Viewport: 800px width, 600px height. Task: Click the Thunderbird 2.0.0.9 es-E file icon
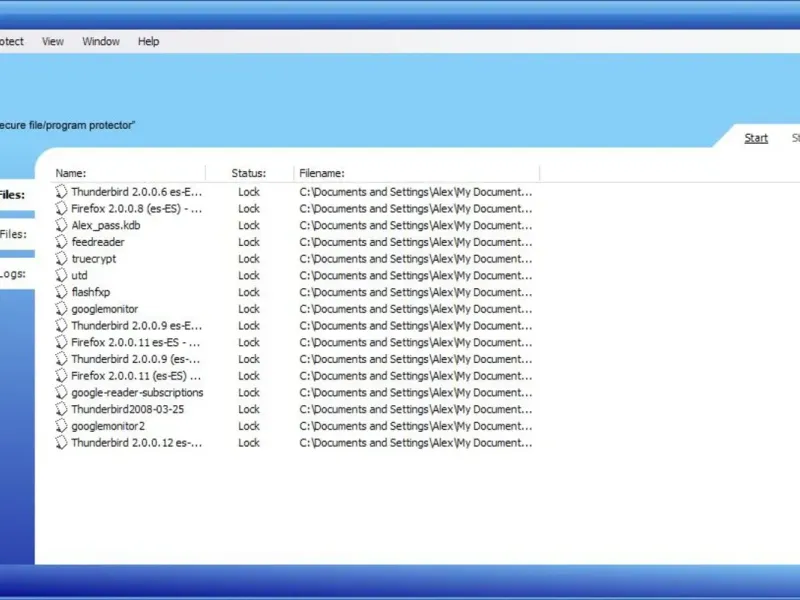click(61, 326)
